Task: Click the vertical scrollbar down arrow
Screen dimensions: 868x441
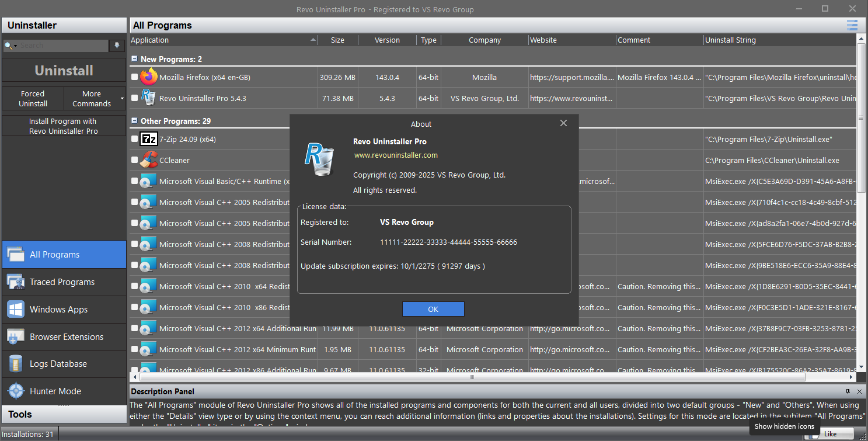Action: click(861, 367)
